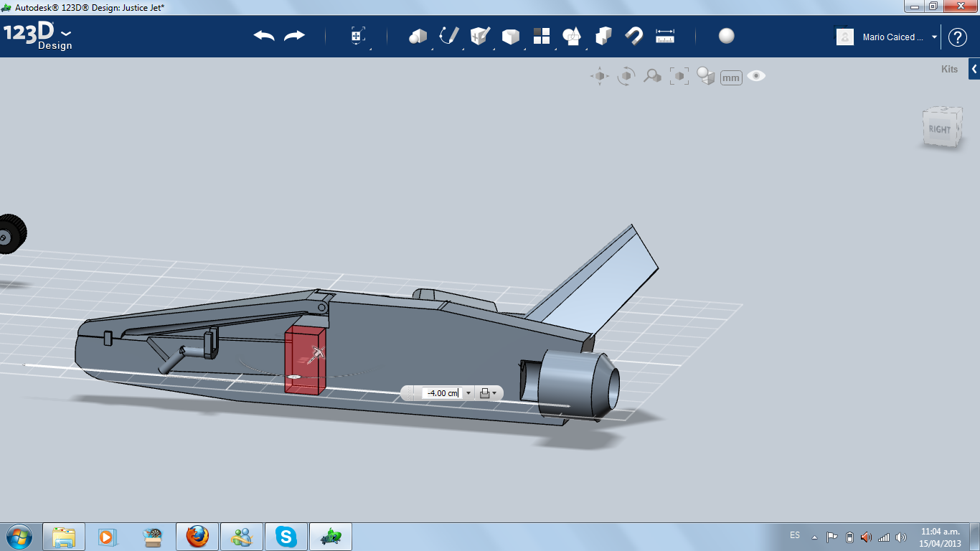Open Skype from the taskbar
Viewport: 980px width, 551px height.
point(286,537)
